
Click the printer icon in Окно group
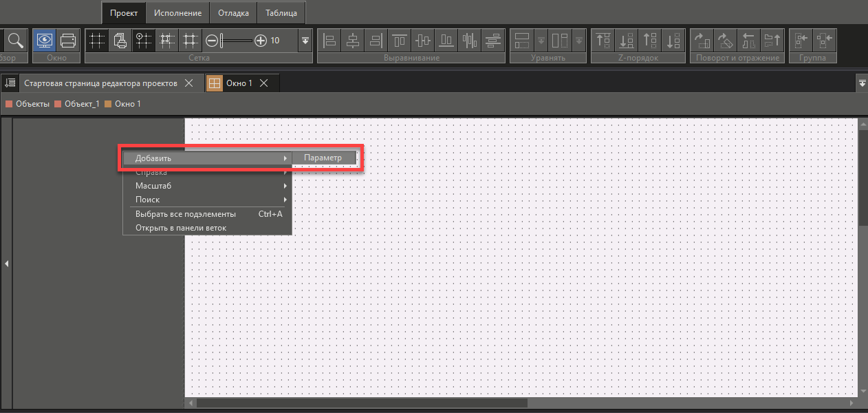click(68, 40)
